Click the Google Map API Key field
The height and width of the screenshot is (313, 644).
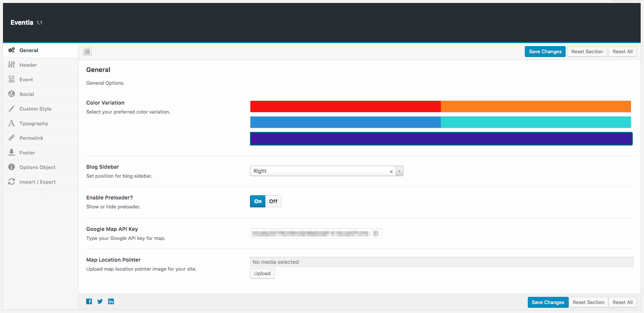pos(316,234)
